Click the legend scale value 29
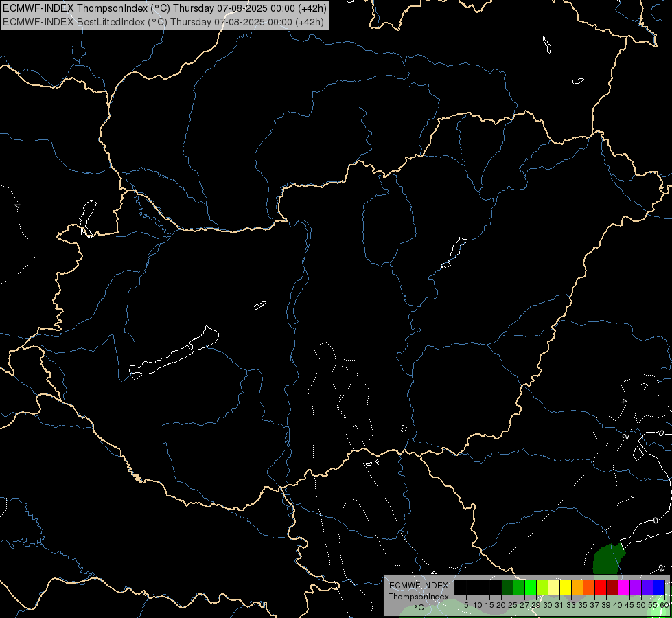 click(536, 605)
